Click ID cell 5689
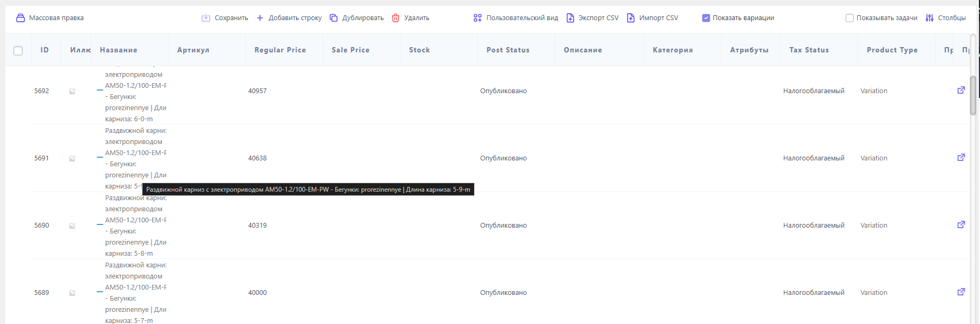The height and width of the screenshot is (324, 980). (41, 293)
